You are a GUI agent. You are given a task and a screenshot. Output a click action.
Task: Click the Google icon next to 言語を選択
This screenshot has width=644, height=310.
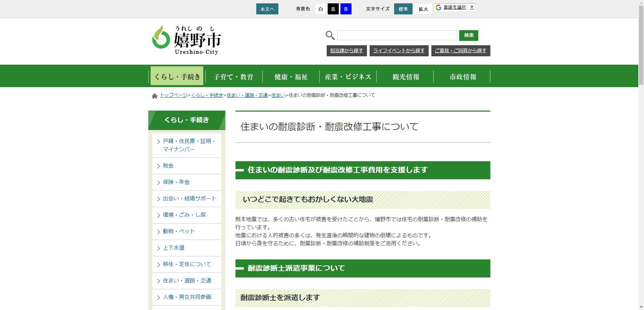coord(439,7)
